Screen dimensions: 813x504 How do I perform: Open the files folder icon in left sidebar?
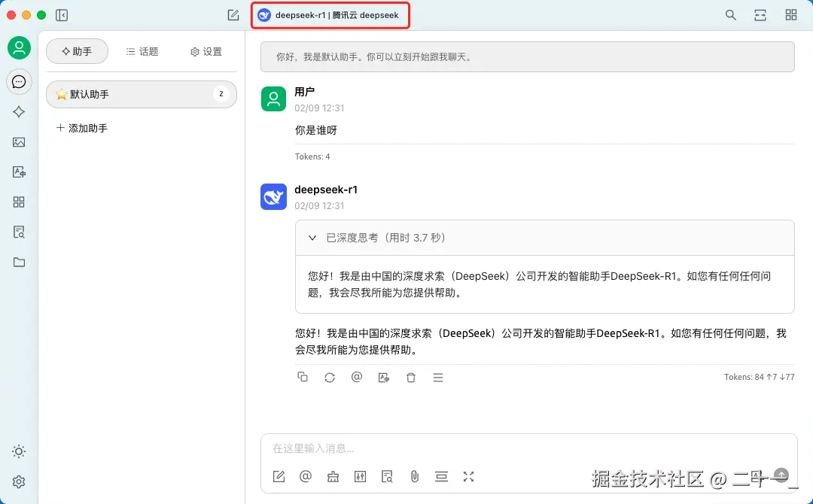[x=19, y=262]
